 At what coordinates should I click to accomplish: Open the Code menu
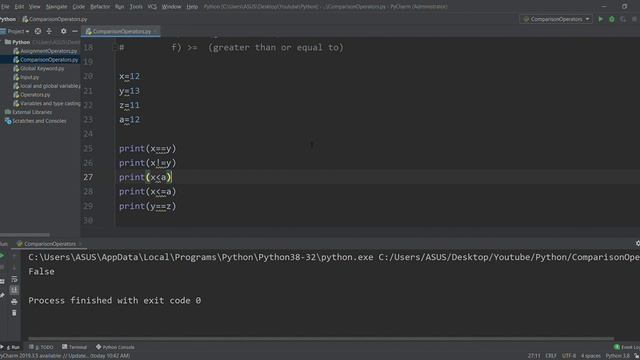pyautogui.click(x=78, y=7)
